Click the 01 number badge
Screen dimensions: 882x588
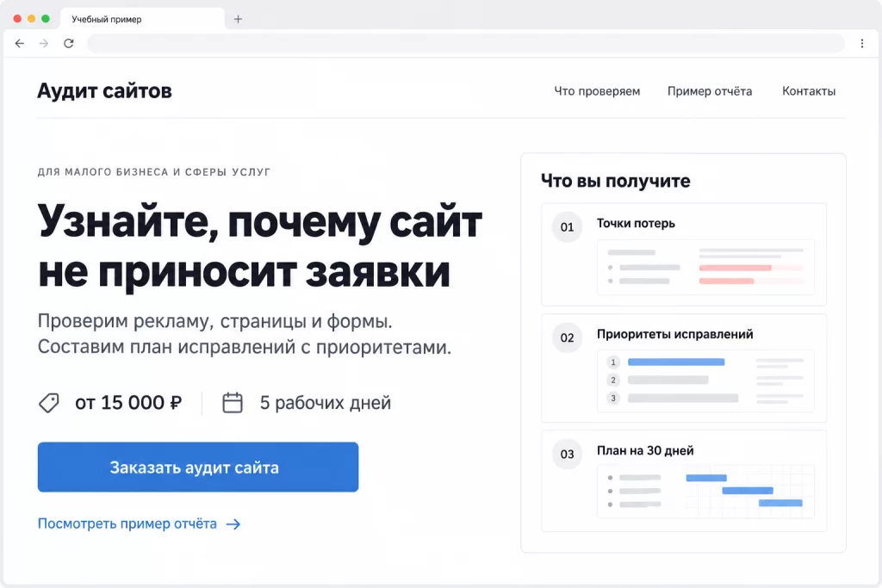click(567, 227)
